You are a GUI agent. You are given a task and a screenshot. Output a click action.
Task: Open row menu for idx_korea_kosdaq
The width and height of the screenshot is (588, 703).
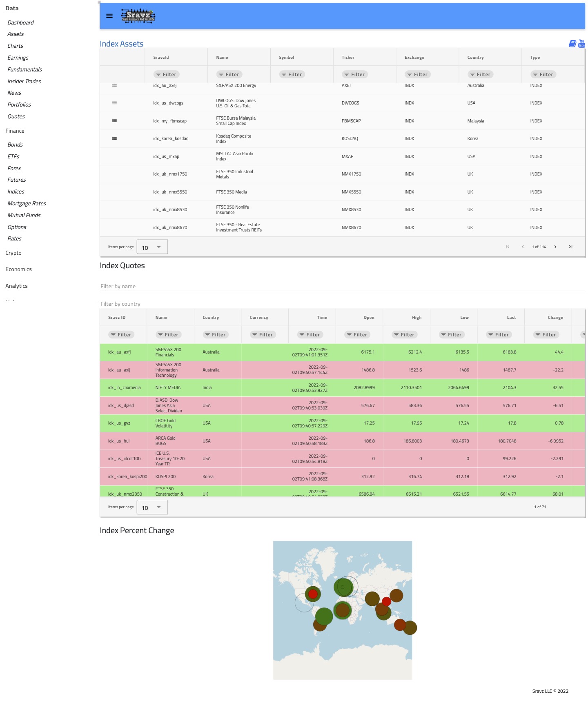(114, 138)
